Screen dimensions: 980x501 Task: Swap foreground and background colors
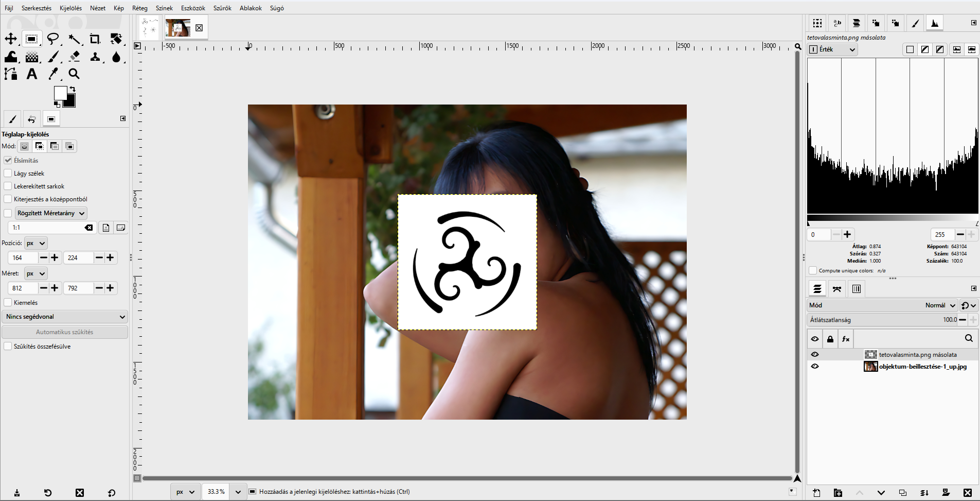click(73, 89)
